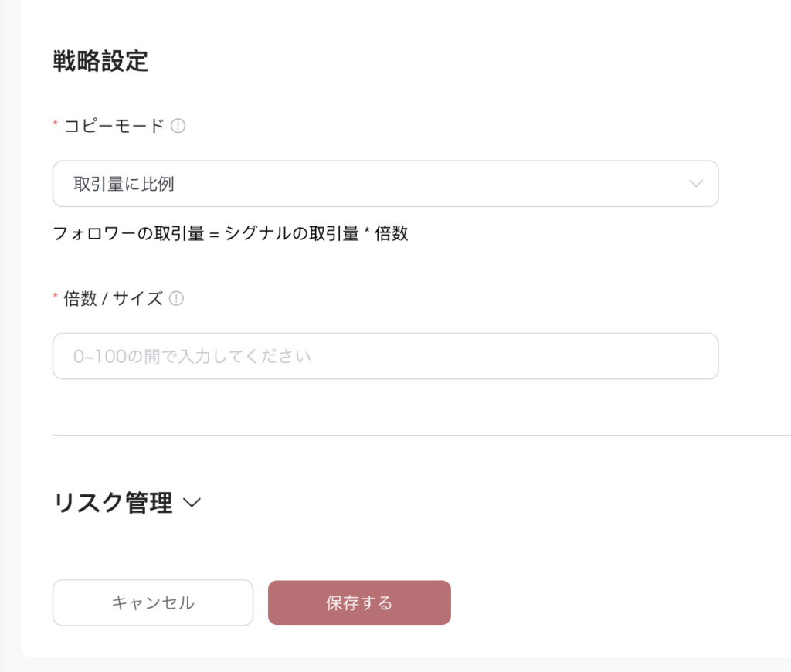This screenshot has width=791, height=672.
Task: Click the red asterisk before コピーモード
Action: (x=56, y=125)
